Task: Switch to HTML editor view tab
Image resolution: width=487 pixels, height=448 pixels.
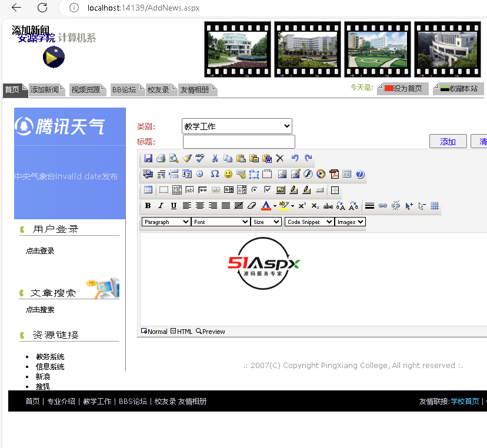Action: [x=181, y=332]
